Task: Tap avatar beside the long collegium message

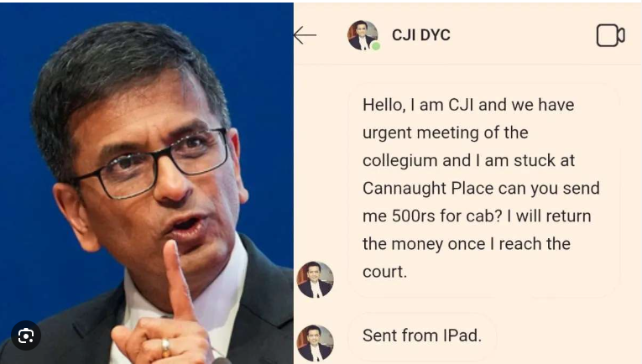Action: 315,279
